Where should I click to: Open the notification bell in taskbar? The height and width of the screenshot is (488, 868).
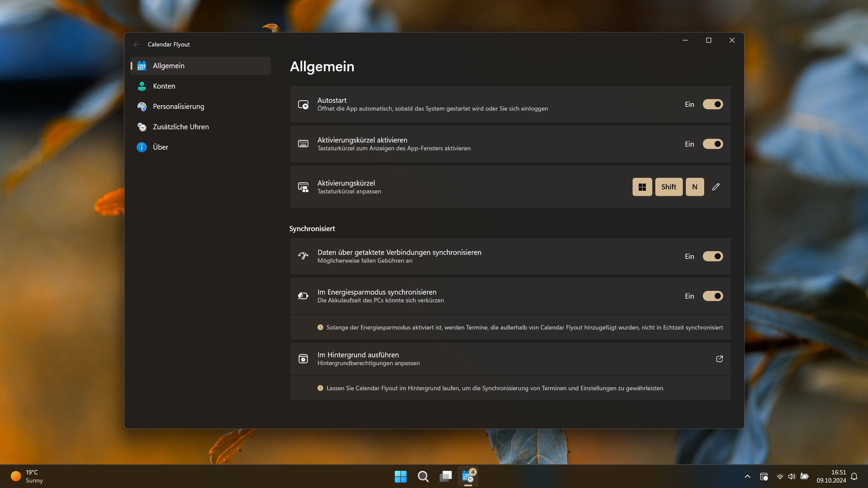tap(854, 477)
